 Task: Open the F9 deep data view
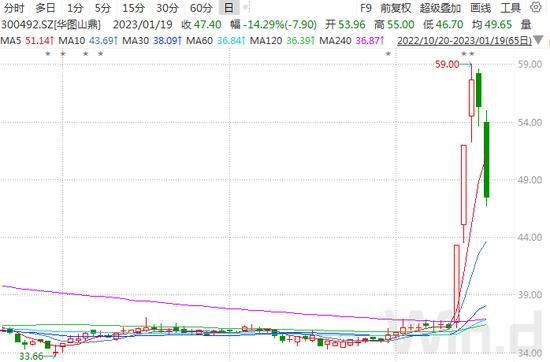click(x=365, y=8)
